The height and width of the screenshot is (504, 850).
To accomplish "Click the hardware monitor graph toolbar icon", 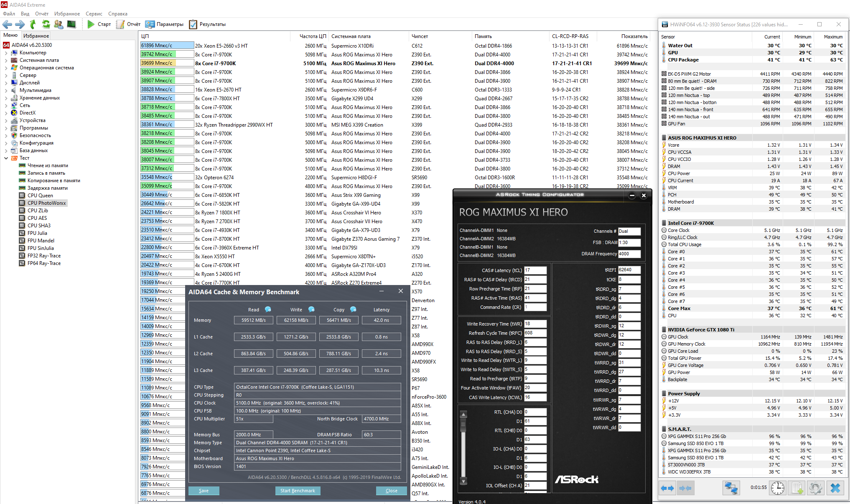I will pyautogui.click(x=71, y=24).
